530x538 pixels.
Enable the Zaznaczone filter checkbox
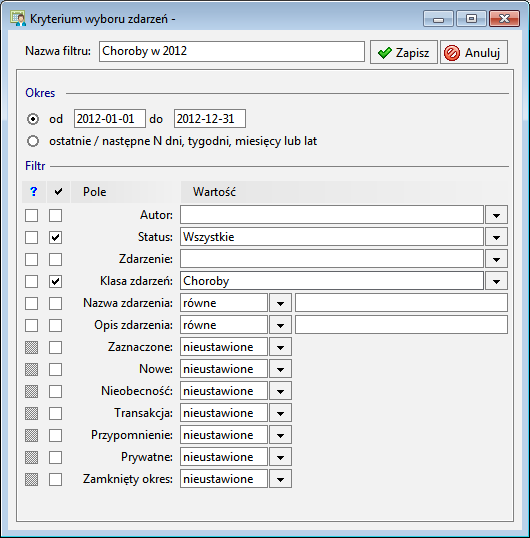(56, 347)
